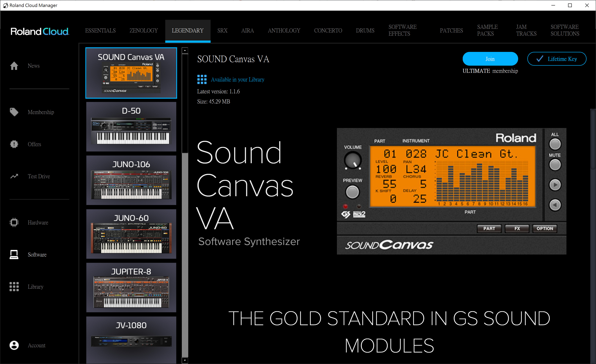Click the Size: 45.29 MB text
This screenshot has width=596, height=364.
click(x=214, y=101)
